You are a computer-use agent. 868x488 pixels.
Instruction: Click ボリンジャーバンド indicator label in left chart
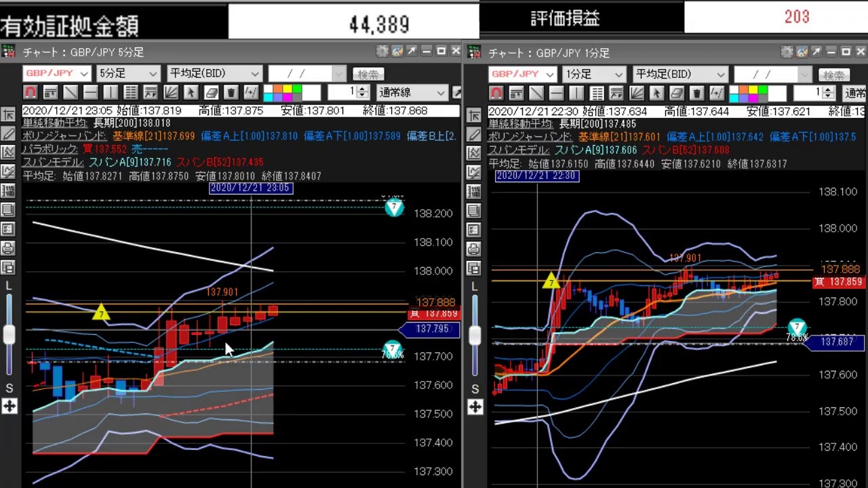(64, 136)
